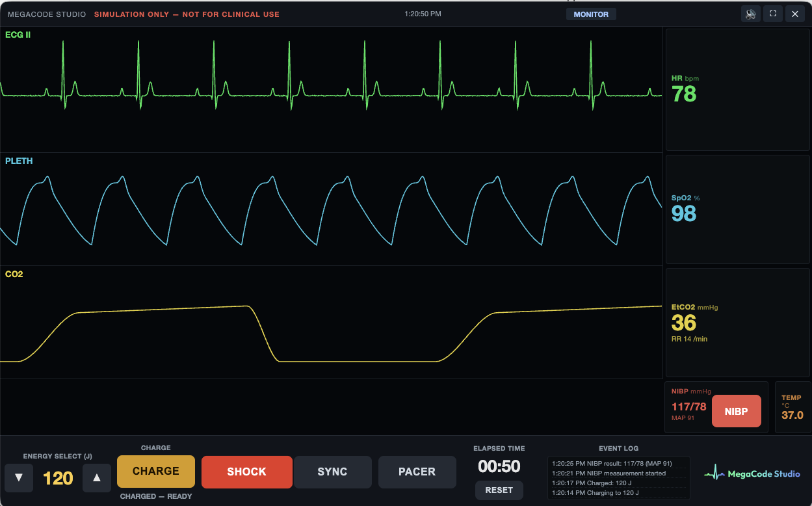This screenshot has width=812, height=506.
Task: Select log entry Charging to 120 J
Action: (x=619, y=493)
